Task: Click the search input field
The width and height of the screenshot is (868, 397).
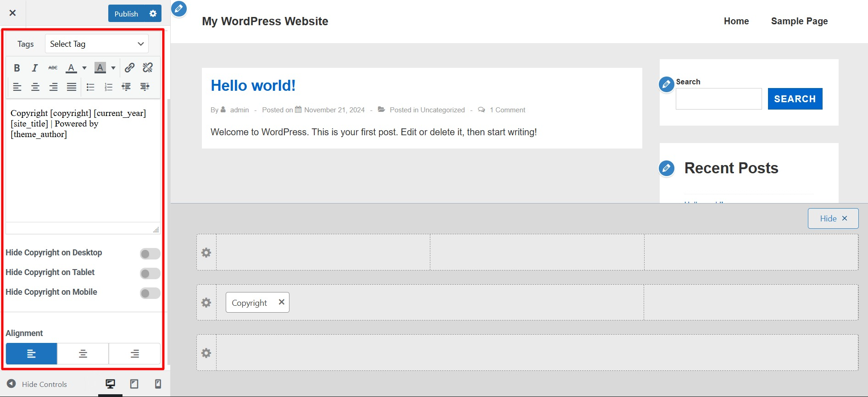Action: click(718, 99)
